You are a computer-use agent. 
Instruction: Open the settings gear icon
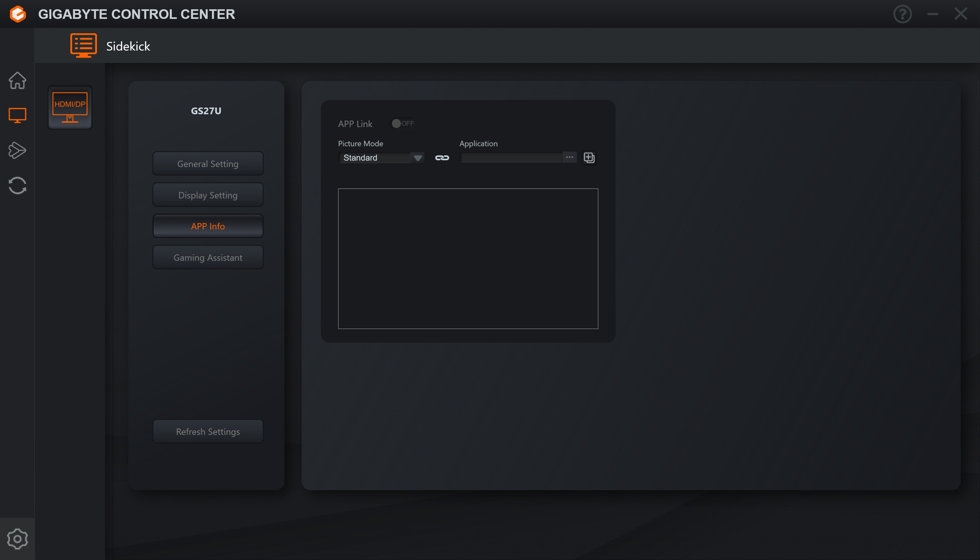[17, 539]
